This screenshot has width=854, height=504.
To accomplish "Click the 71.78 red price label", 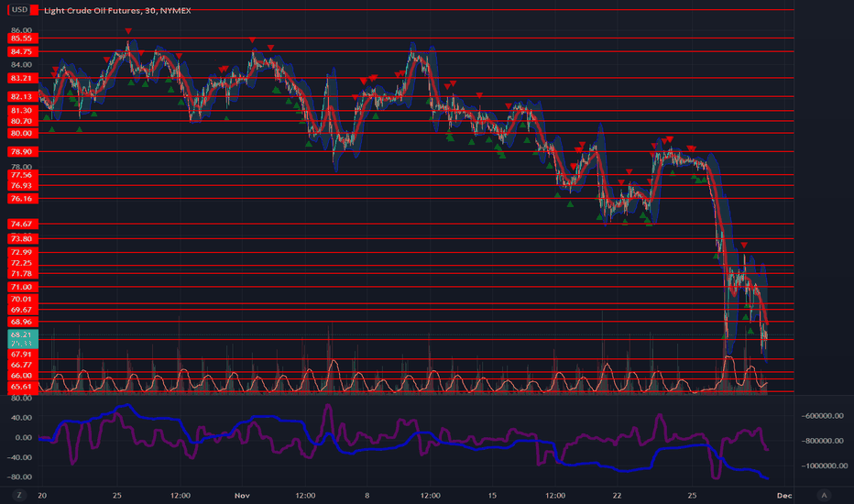I will [22, 273].
